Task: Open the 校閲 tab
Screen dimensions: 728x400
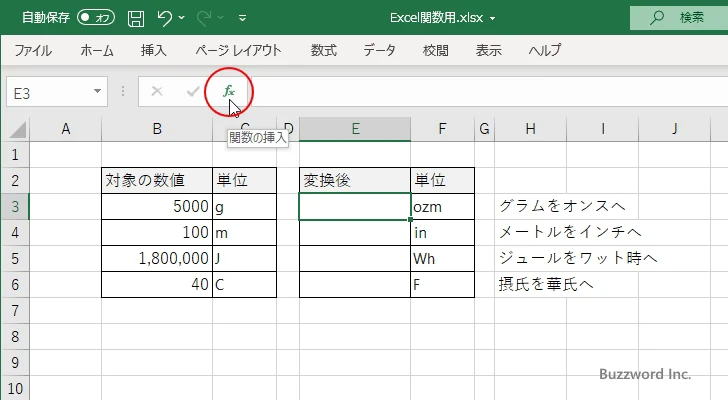Action: pos(436,50)
